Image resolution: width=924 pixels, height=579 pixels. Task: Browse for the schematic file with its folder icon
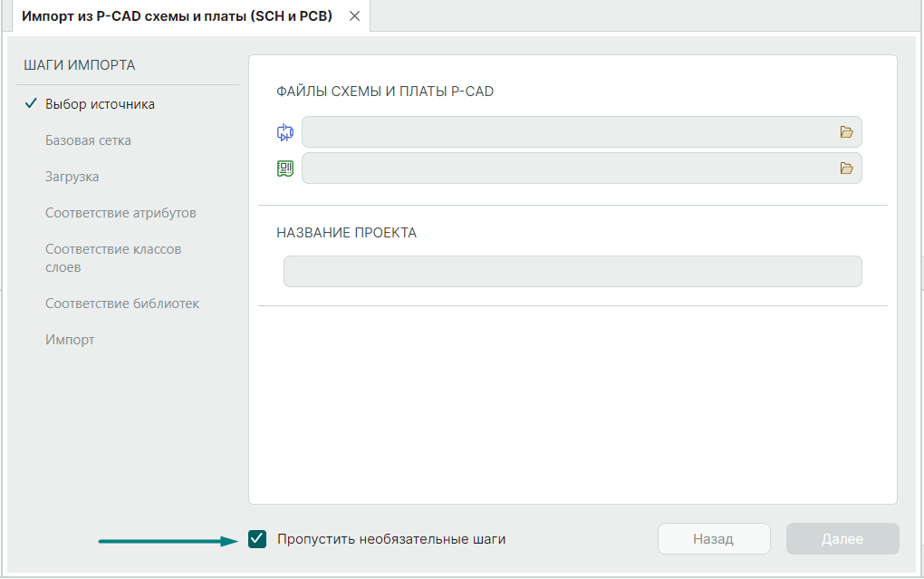tap(846, 132)
